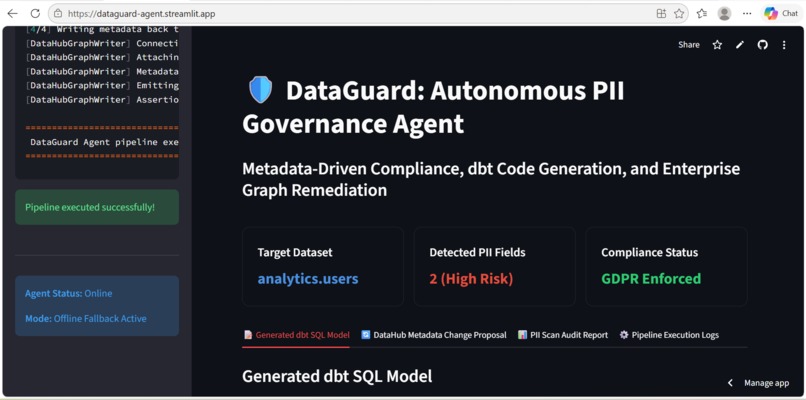This screenshot has width=806, height=400.
Task: Open the browser apps/extensions icon in address bar
Action: tap(662, 14)
